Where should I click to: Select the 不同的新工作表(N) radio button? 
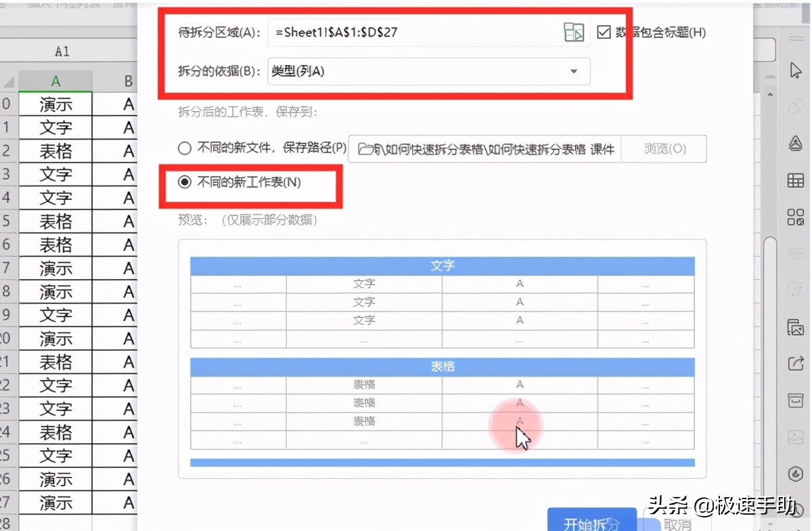pyautogui.click(x=184, y=182)
